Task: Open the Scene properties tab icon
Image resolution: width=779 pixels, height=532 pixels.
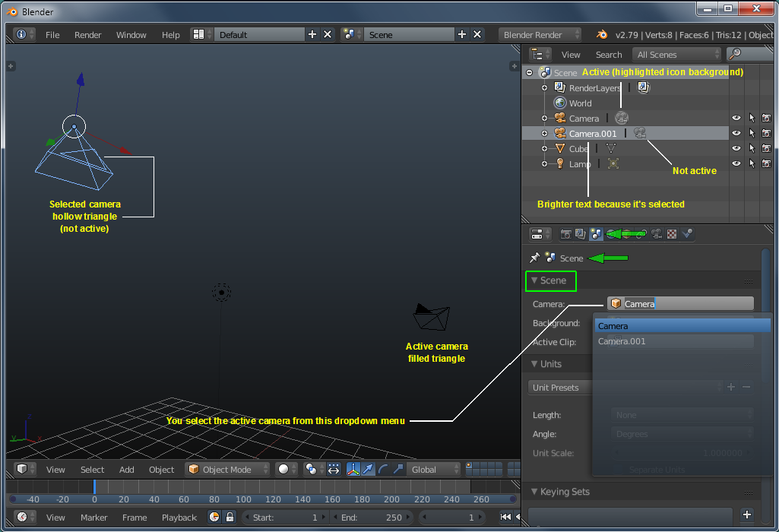Action: pyautogui.click(x=596, y=234)
